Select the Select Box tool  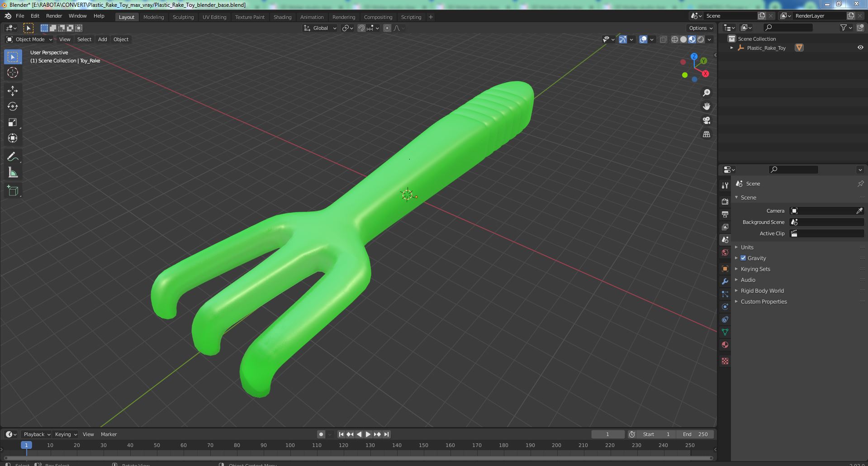pos(13,57)
